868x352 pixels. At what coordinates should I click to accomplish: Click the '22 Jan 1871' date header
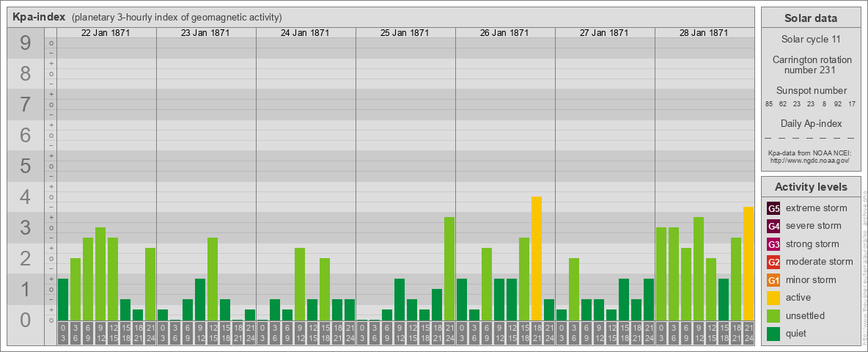point(106,33)
